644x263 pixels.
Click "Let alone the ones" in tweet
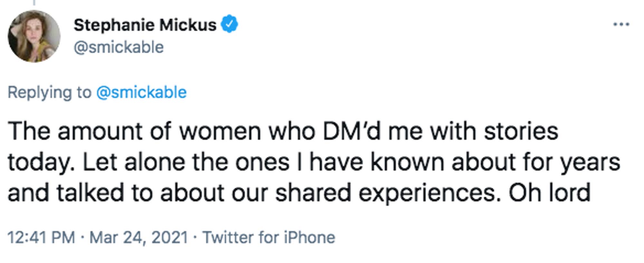click(x=186, y=162)
